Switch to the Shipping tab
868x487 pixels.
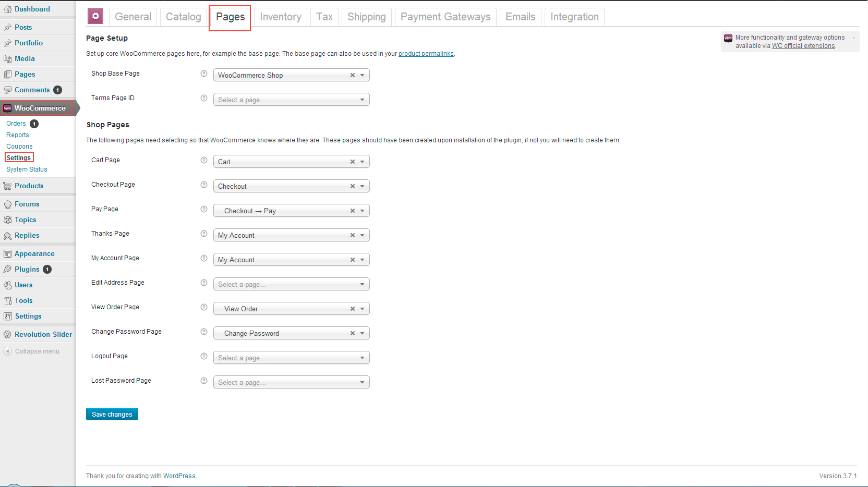pyautogui.click(x=367, y=17)
